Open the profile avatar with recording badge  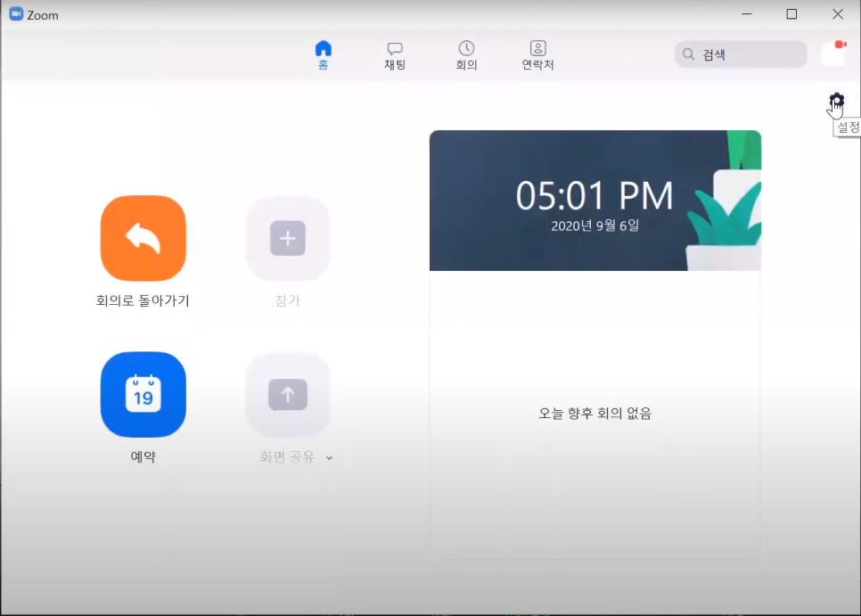tap(834, 53)
